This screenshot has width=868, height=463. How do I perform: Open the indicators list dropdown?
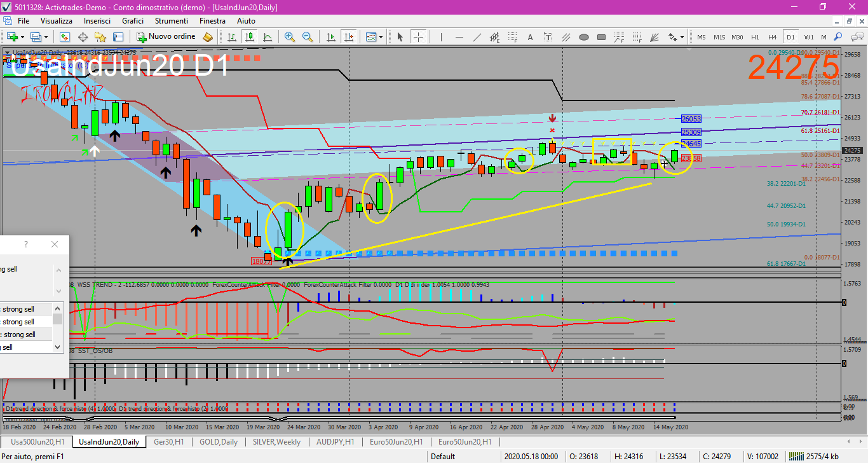click(x=374, y=37)
